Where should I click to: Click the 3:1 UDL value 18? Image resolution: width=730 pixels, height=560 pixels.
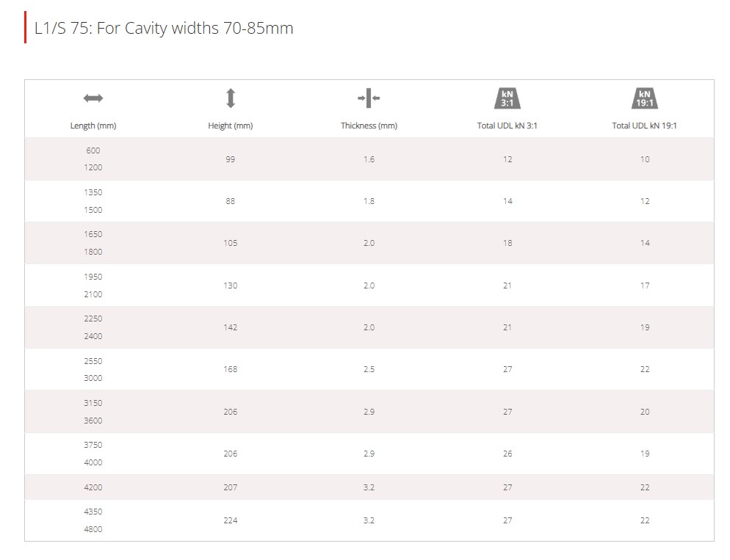[x=507, y=243]
